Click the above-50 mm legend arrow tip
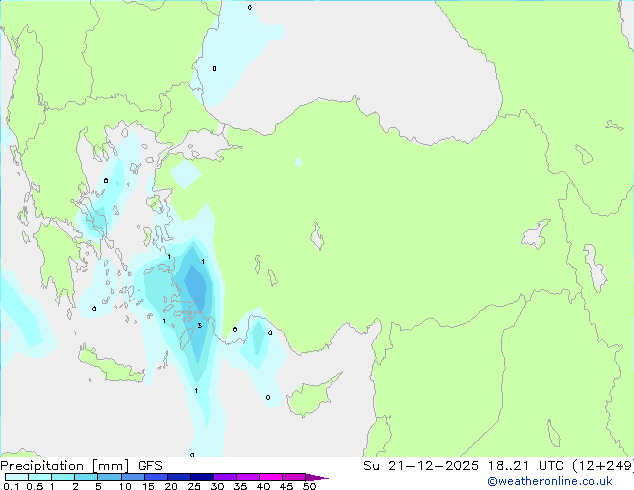This screenshot has width=634, height=490. click(317, 477)
